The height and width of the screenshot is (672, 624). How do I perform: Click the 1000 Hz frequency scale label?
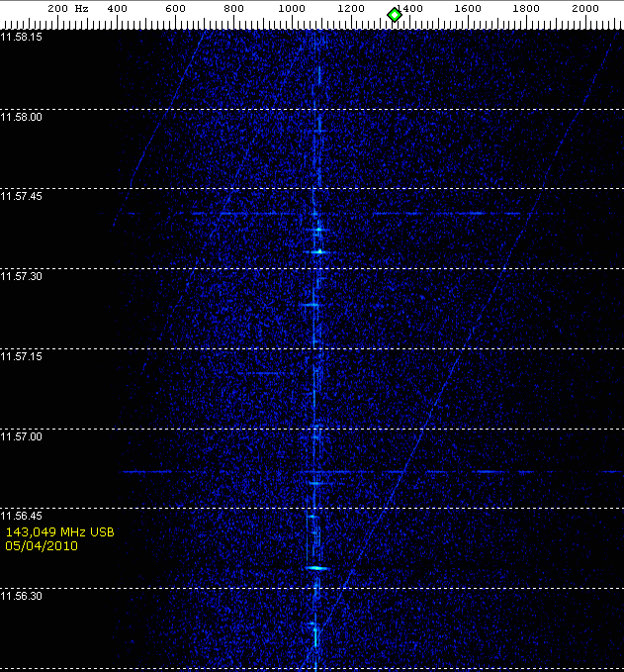(x=292, y=8)
